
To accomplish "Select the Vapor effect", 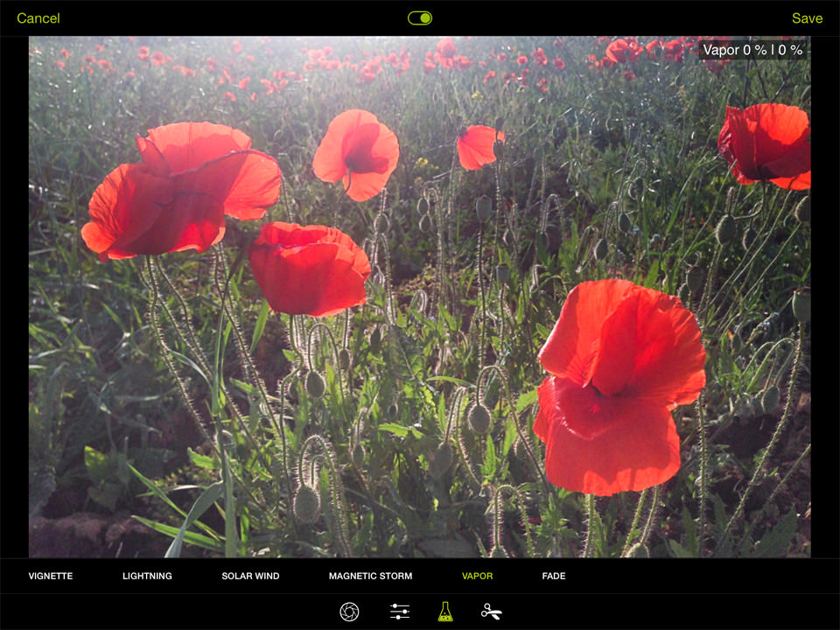I will (477, 576).
